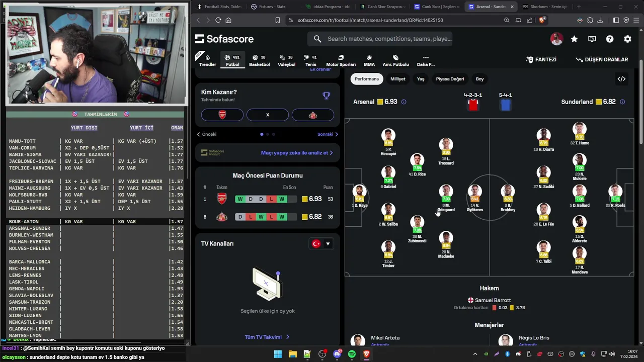Open Maçı yapay zeka ile analiz et
The width and height of the screenshot is (644, 362).
tap(297, 153)
